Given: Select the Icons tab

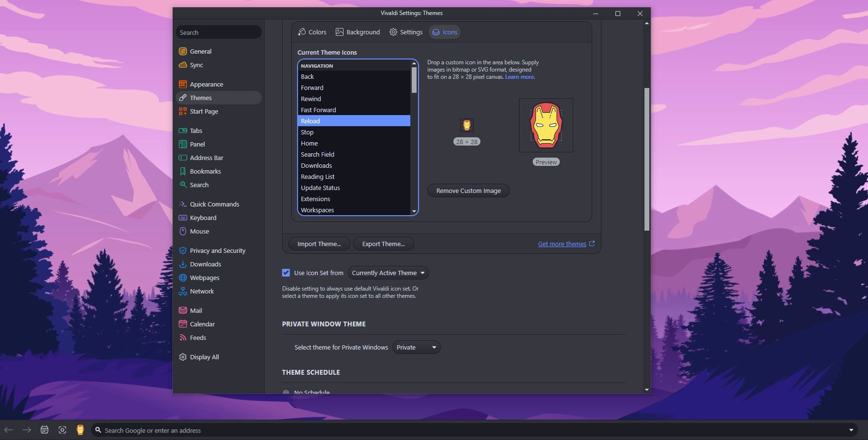Looking at the screenshot, I should [x=445, y=32].
